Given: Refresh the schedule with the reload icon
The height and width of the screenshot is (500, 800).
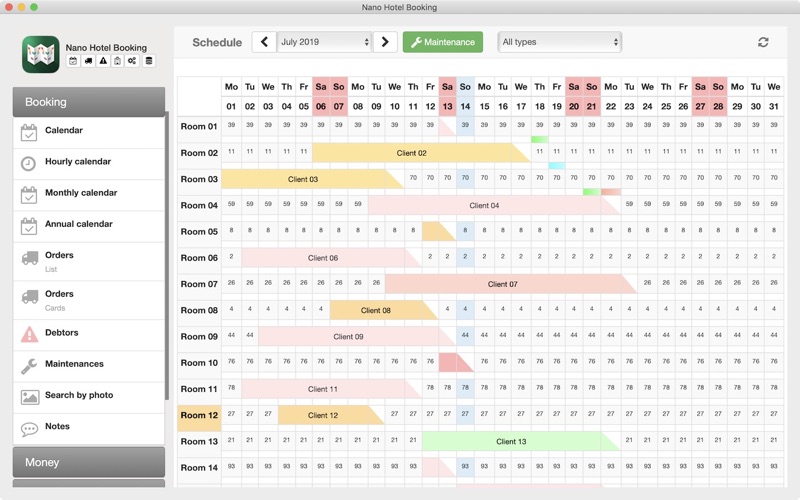Looking at the screenshot, I should pyautogui.click(x=763, y=42).
